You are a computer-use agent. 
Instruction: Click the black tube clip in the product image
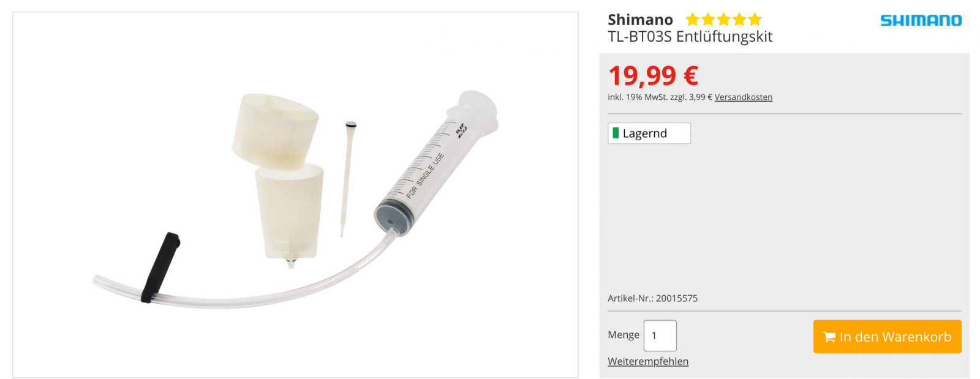tap(160, 267)
